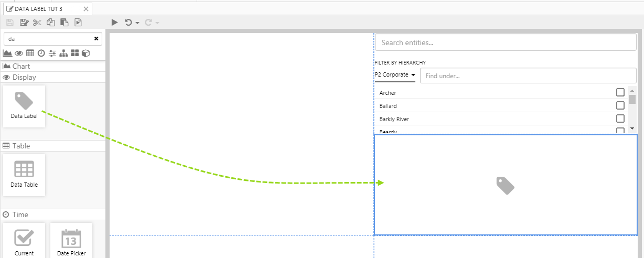Jump to hierarchy category via org-chart icon
The height and width of the screenshot is (258, 644).
click(63, 53)
